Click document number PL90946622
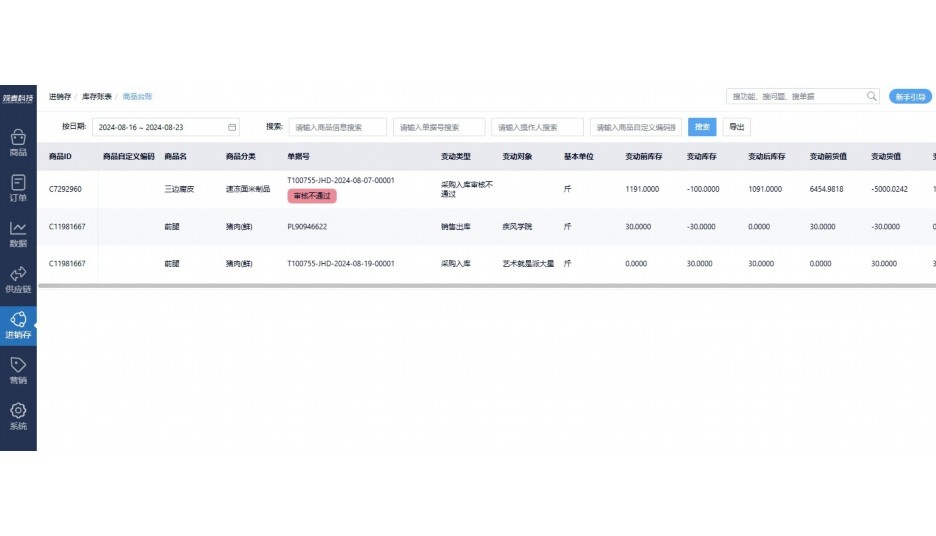This screenshot has width=936, height=536. [307, 227]
